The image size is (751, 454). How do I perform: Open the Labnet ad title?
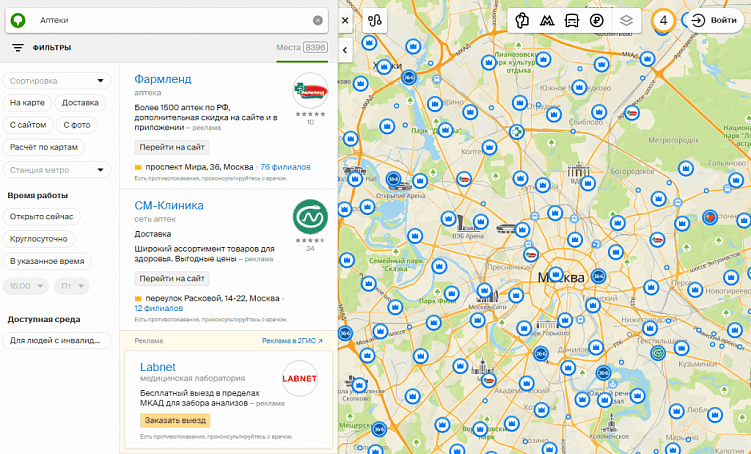coord(158,367)
